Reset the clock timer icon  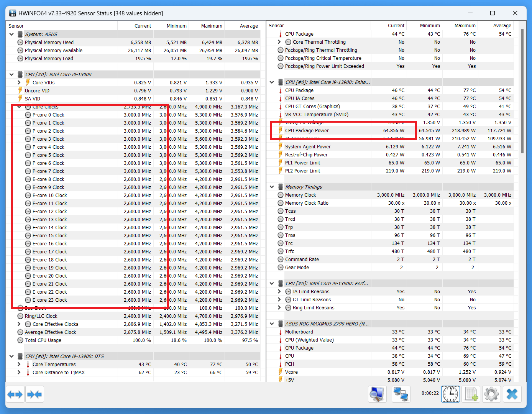450,394
